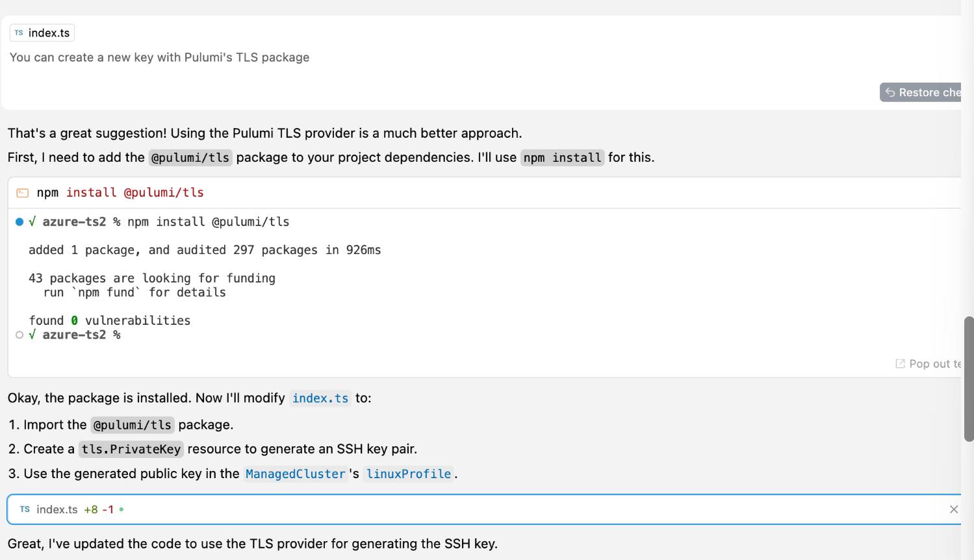Viewport: 974px width, 560px height.
Task: Expand the index.ts +8 -1 diff bar
Action: tap(455, 509)
